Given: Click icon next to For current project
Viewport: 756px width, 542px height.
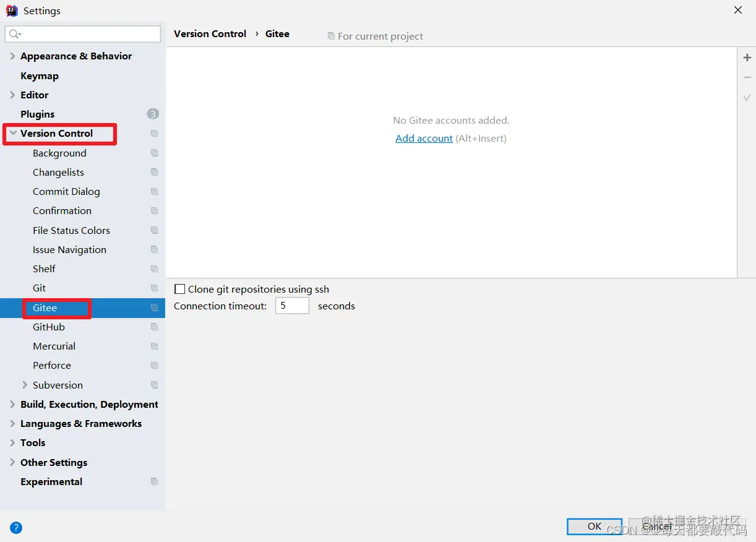Looking at the screenshot, I should 331,36.
